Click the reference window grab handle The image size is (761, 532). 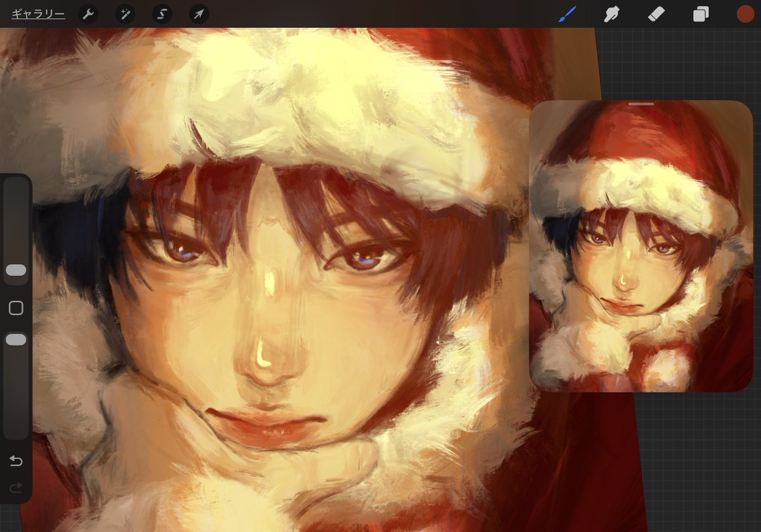click(x=641, y=104)
